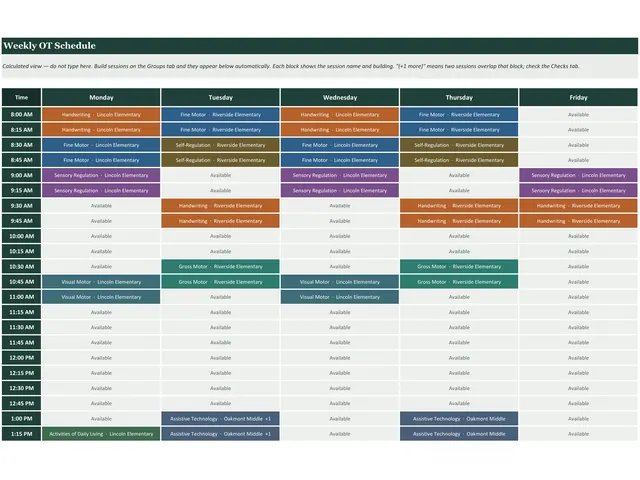640x480 pixels.
Task: Select Wednesday 11:00 AM Visual Motor block
Action: 340,297
